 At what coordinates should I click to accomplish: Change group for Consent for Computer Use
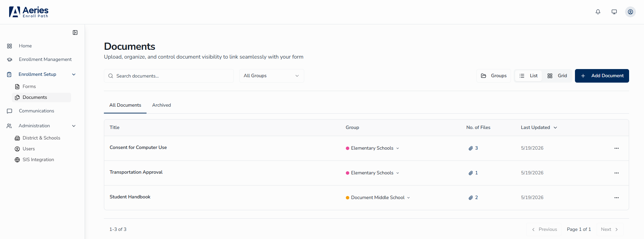372,148
